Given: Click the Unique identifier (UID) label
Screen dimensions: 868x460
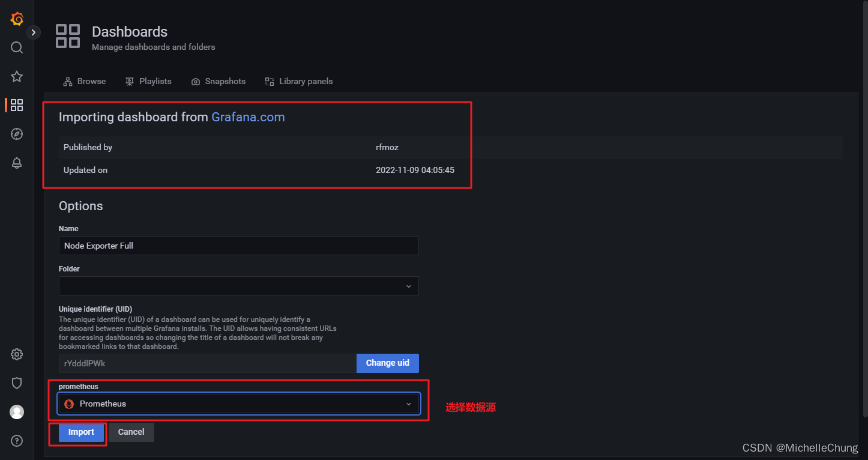Looking at the screenshot, I should [95, 309].
